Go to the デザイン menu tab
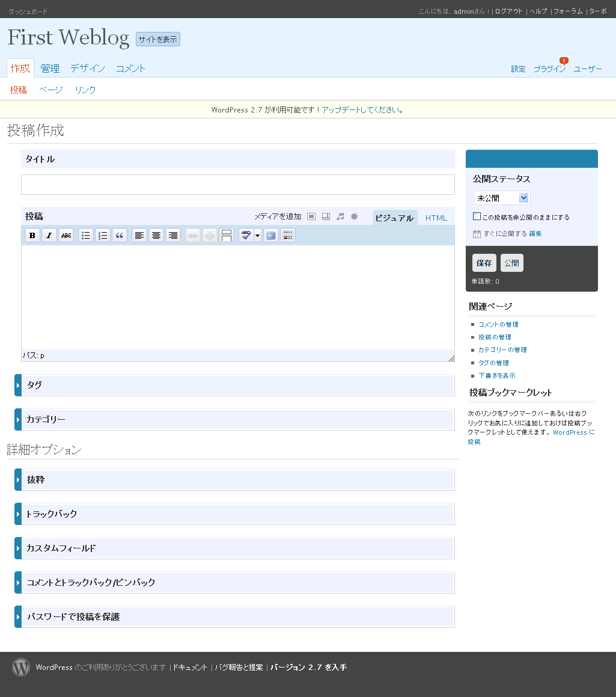Viewport: 616px width, 697px height. [x=88, y=69]
